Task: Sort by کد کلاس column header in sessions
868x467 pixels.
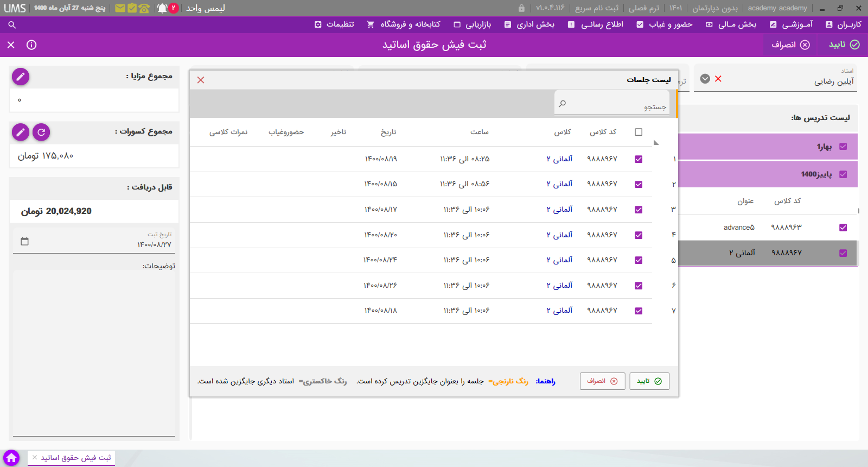Action: click(x=603, y=132)
